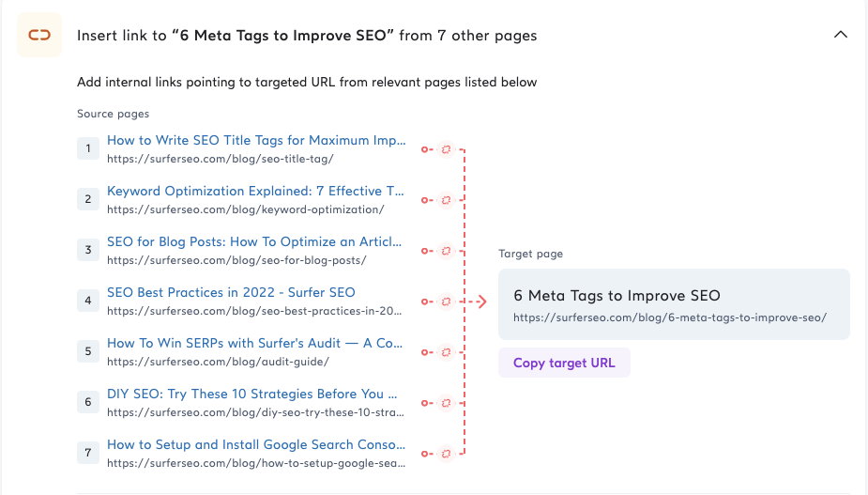Click the orange link icon beside the heading
Viewport: 868px width, 495px height.
39,35
